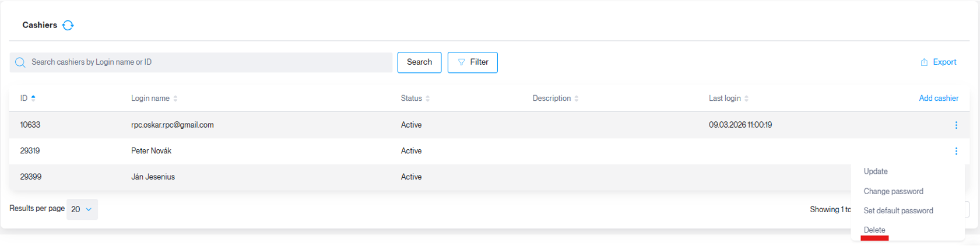Select Set default password option
The width and height of the screenshot is (980, 246).
[898, 210]
